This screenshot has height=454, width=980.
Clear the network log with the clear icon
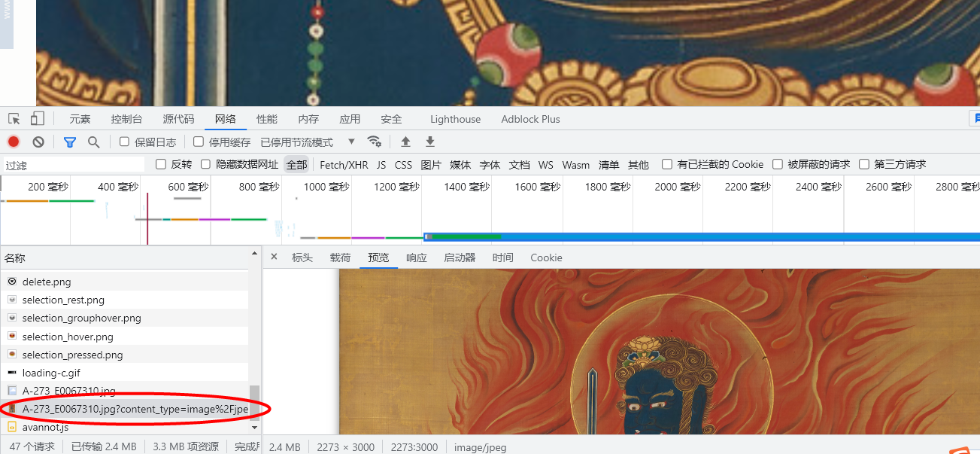coord(38,142)
